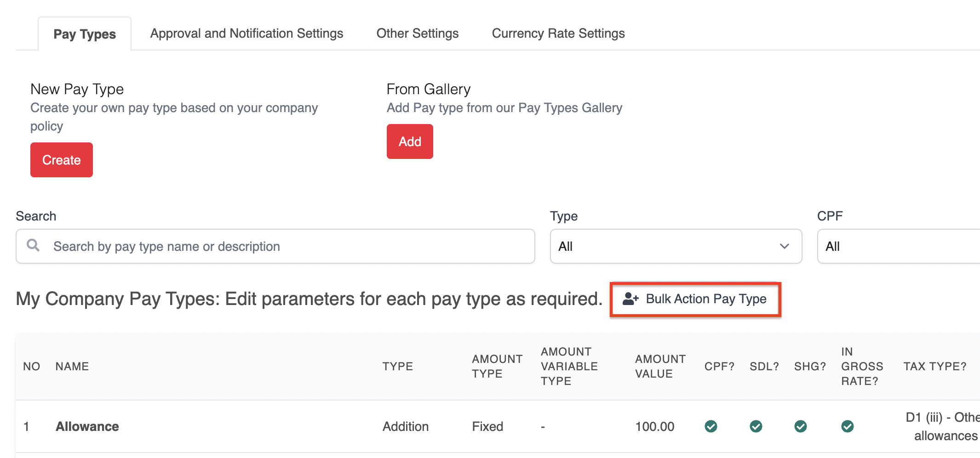Click the Bulk Action Pay Type button
The image size is (980, 458).
pyautogui.click(x=695, y=299)
